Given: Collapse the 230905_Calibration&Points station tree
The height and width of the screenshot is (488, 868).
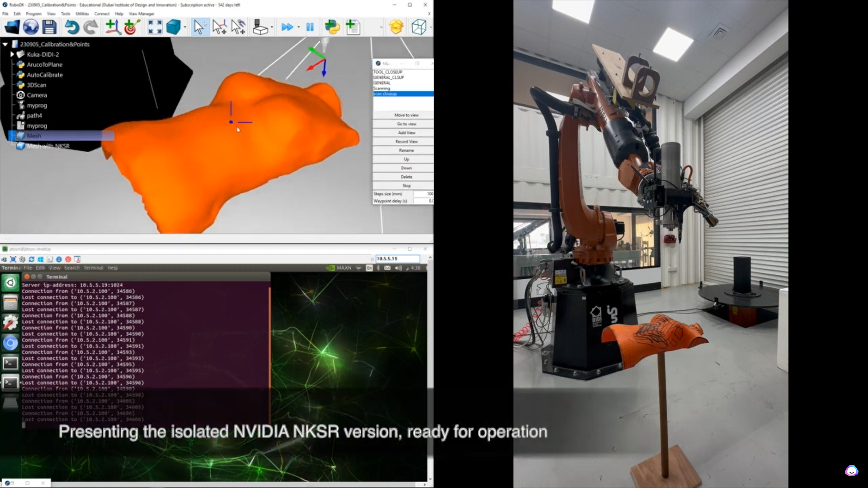Looking at the screenshot, I should click(5, 44).
